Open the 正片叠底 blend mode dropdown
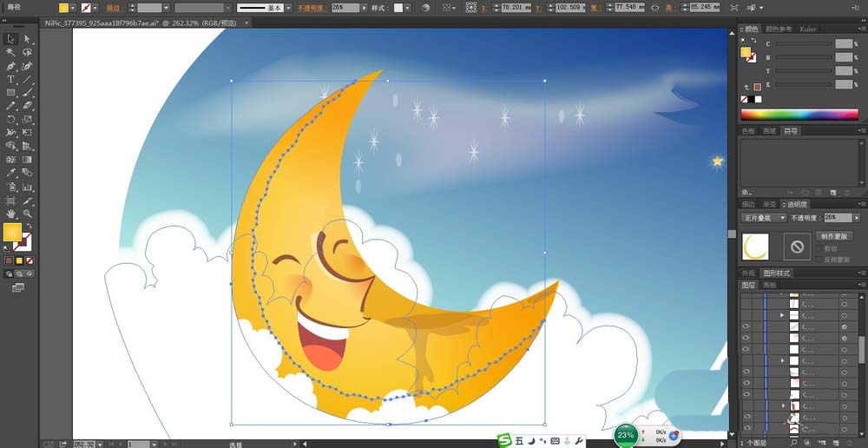The image size is (868, 448). coord(763,218)
